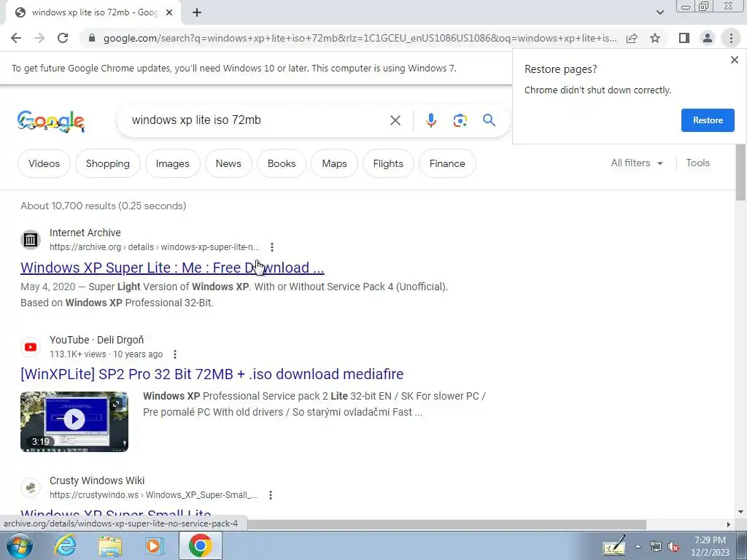Filter results by Flights

(388, 163)
